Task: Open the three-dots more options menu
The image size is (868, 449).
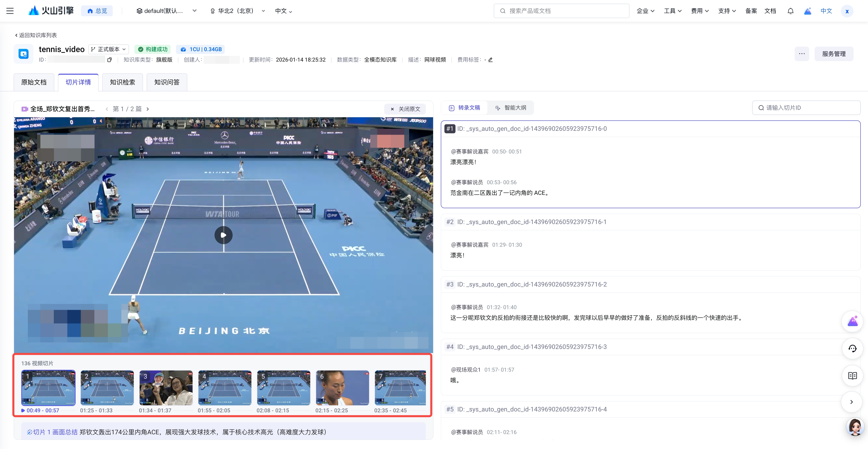Action: [x=802, y=54]
